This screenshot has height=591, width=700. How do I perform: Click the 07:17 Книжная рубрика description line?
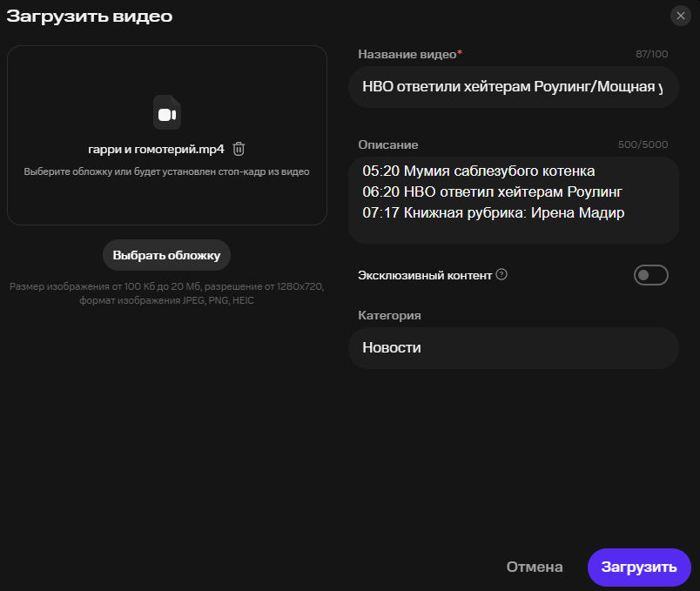pos(493,212)
